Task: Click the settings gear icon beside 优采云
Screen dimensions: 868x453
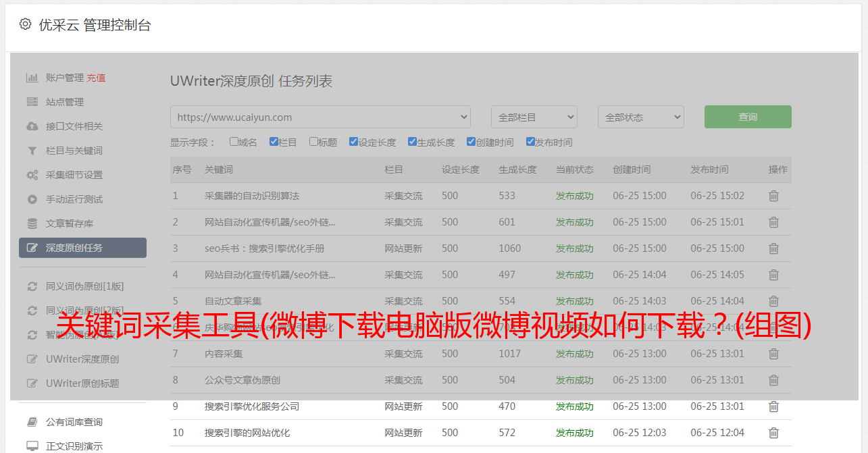Action: tap(25, 24)
